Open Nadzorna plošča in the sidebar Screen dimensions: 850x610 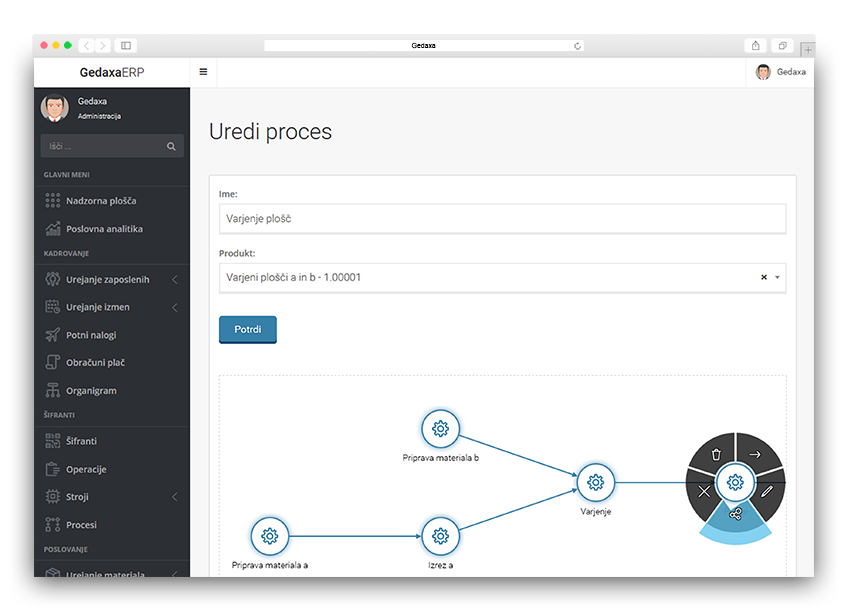[x=101, y=201]
